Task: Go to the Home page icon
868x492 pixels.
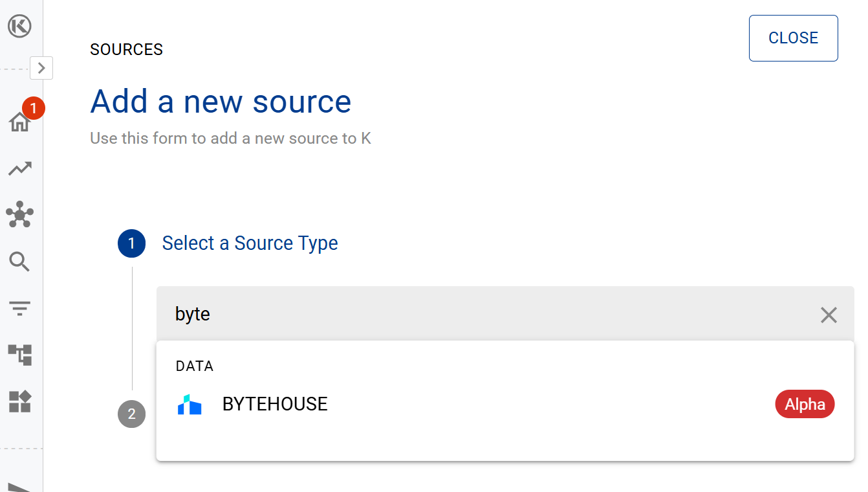Action: tap(19, 122)
